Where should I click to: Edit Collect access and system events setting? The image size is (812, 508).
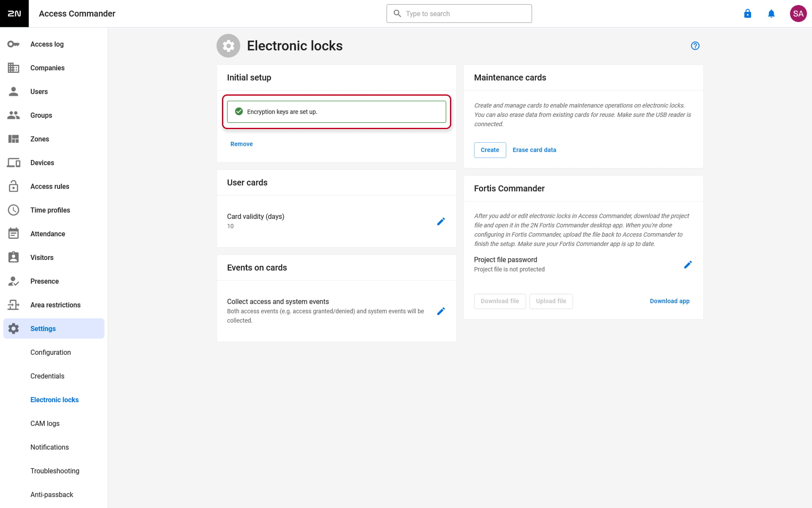441,311
